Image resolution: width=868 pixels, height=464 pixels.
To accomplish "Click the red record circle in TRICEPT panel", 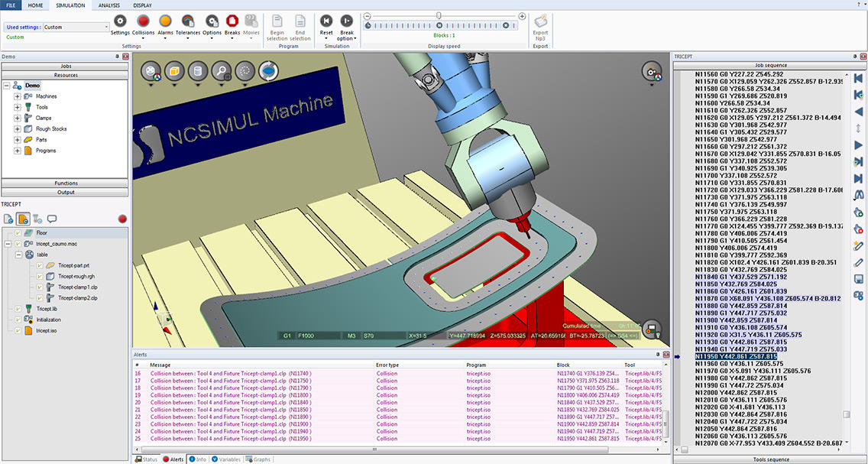I will (x=122, y=219).
